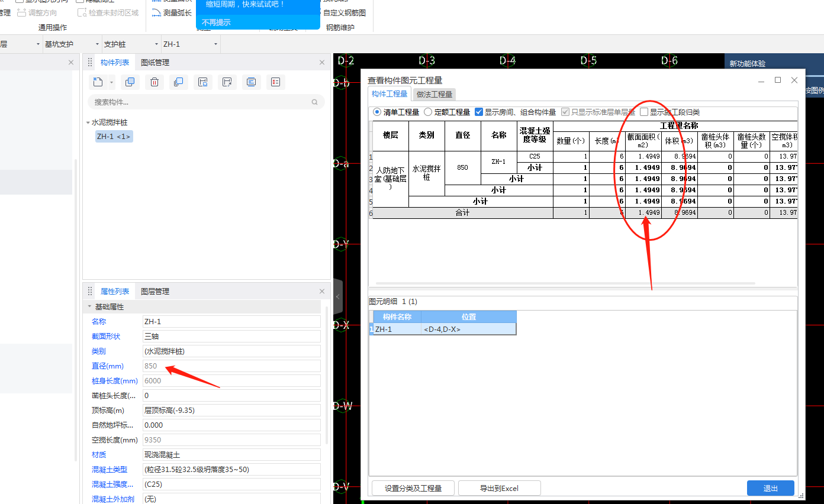Click the 材质 value 现浇混凝土
Viewport: 824px width, 504px height.
click(x=231, y=455)
